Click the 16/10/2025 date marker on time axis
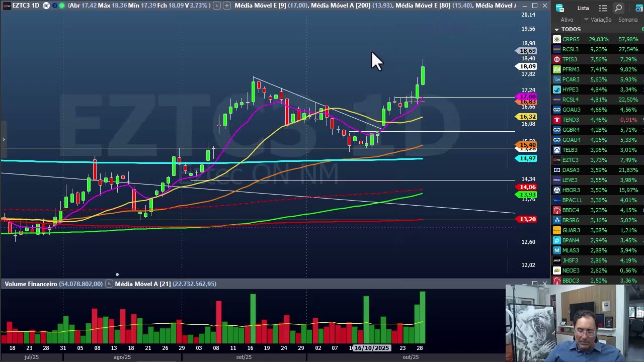This screenshot has height=362, width=644. [x=371, y=348]
